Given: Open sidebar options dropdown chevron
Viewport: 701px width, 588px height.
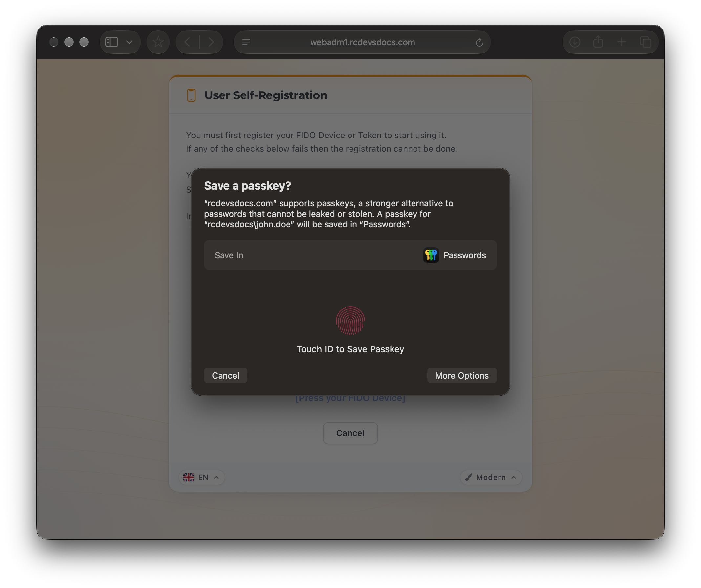Looking at the screenshot, I should coord(130,42).
